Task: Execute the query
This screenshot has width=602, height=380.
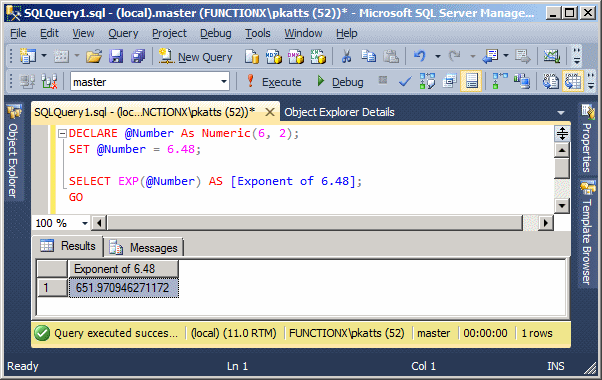Action: tap(274, 82)
